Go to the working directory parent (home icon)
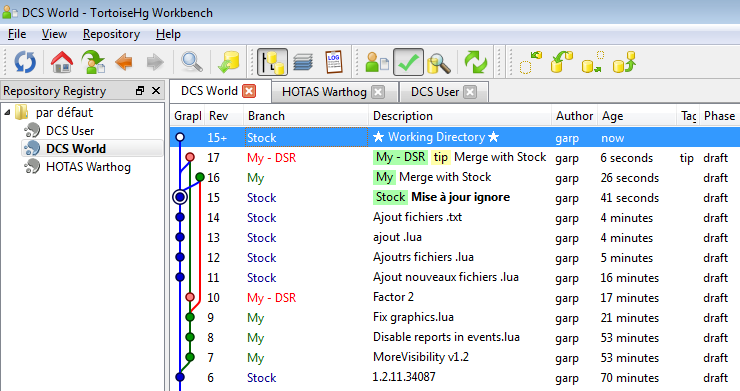The width and height of the screenshot is (740, 391). [x=62, y=62]
